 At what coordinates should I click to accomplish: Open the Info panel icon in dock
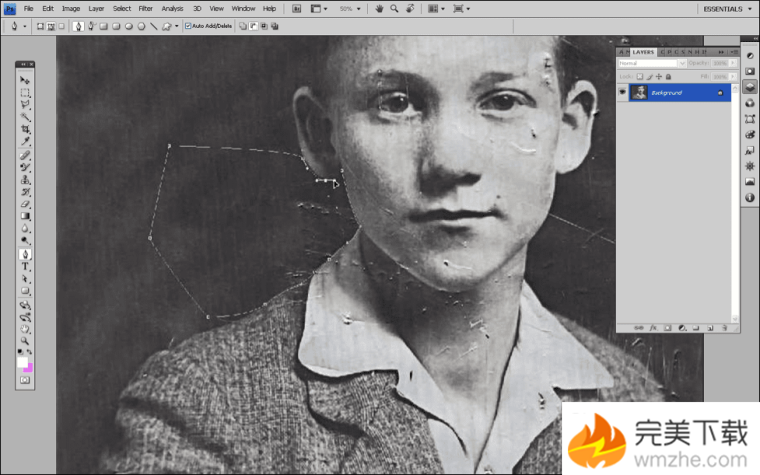pos(750,197)
